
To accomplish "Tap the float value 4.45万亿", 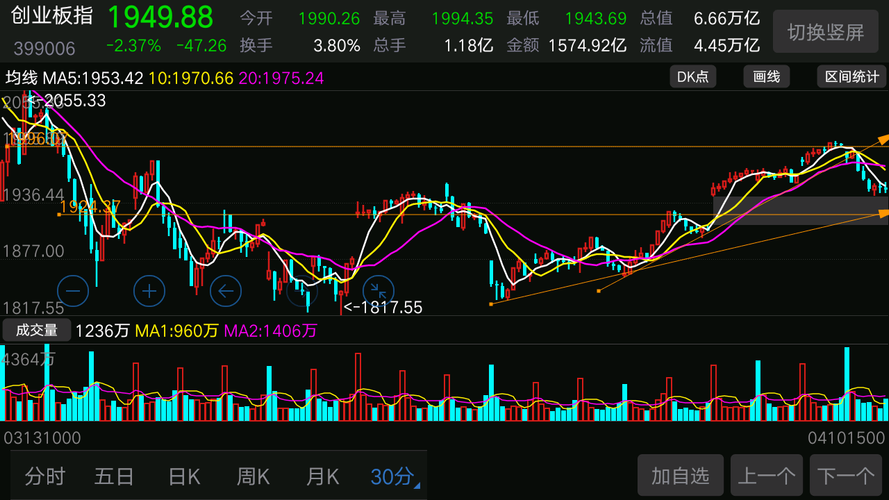I will [x=727, y=45].
